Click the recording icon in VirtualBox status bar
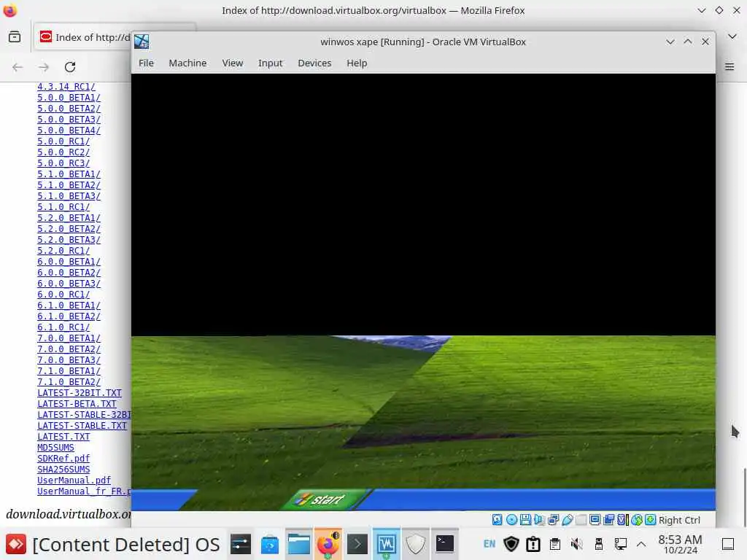The height and width of the screenshot is (560, 747). tap(608, 520)
